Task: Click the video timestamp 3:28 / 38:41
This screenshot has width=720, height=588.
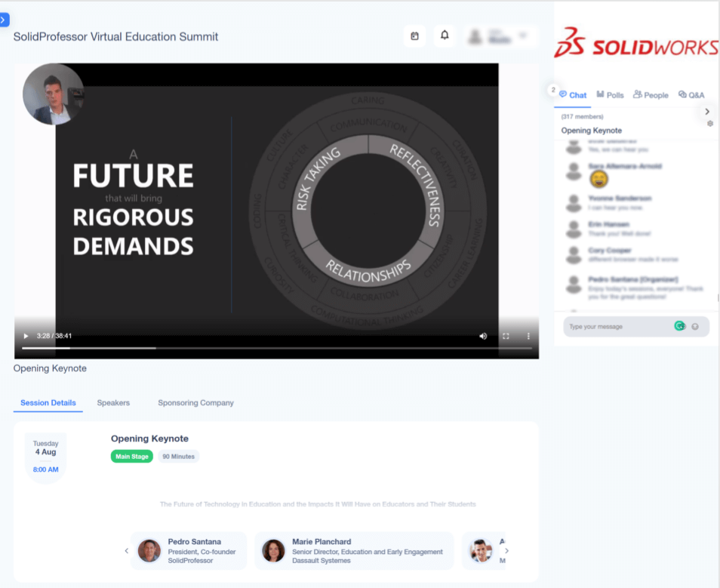Action: (x=54, y=336)
